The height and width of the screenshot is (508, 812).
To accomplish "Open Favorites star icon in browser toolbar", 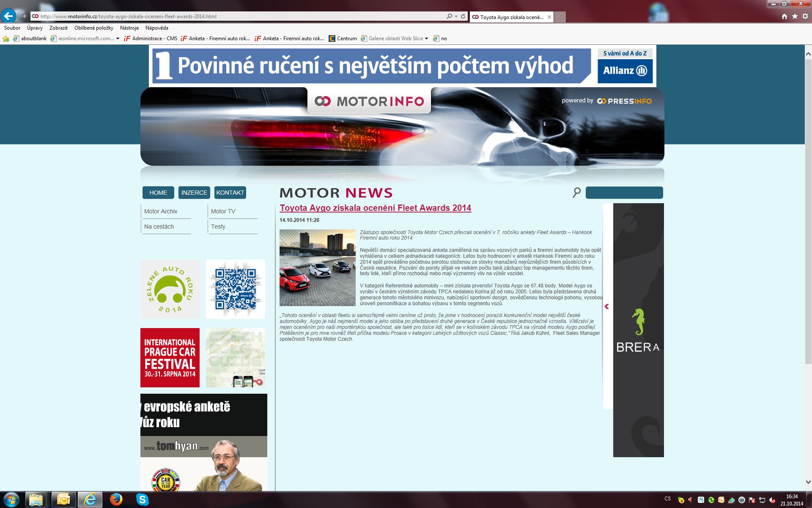I will point(795,16).
